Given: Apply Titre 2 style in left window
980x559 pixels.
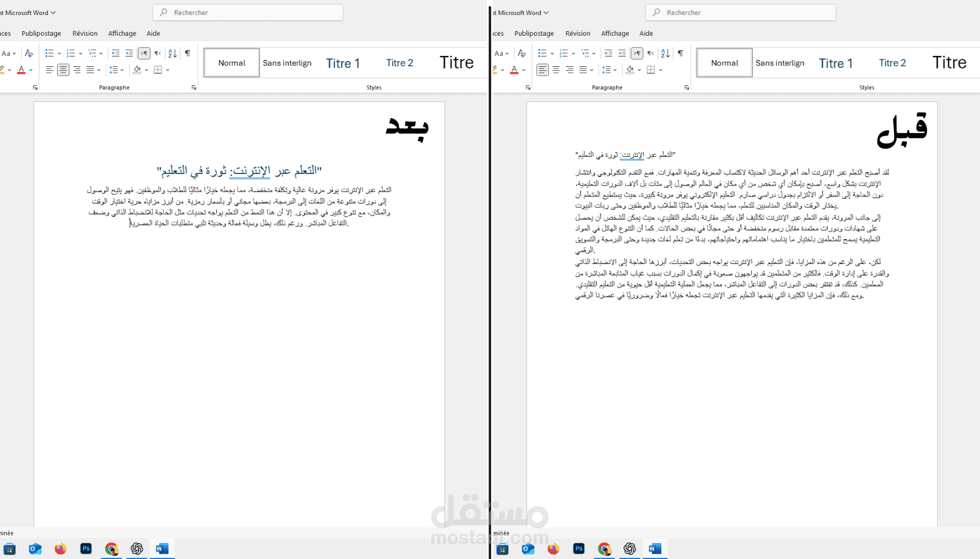Looking at the screenshot, I should [399, 63].
